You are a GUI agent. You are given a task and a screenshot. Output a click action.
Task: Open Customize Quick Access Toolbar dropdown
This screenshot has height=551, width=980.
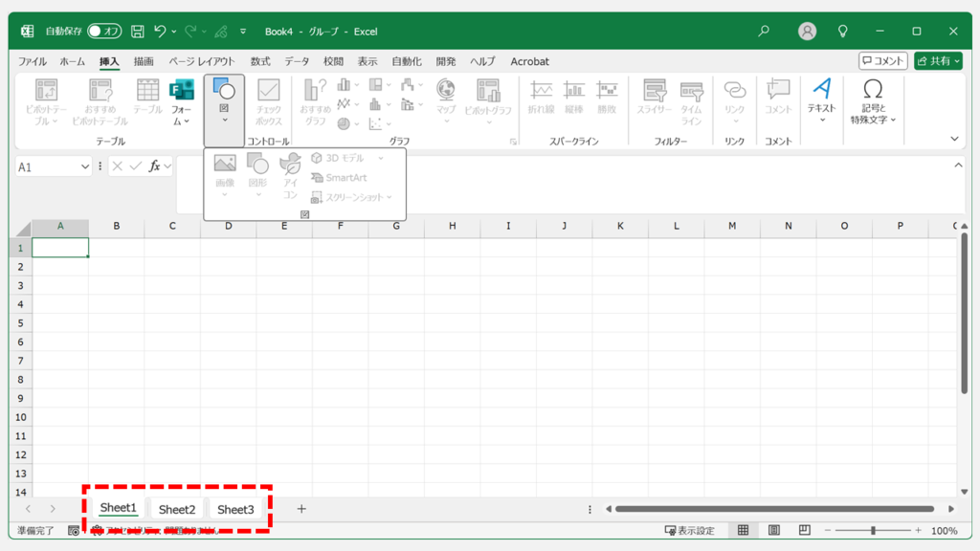[243, 32]
